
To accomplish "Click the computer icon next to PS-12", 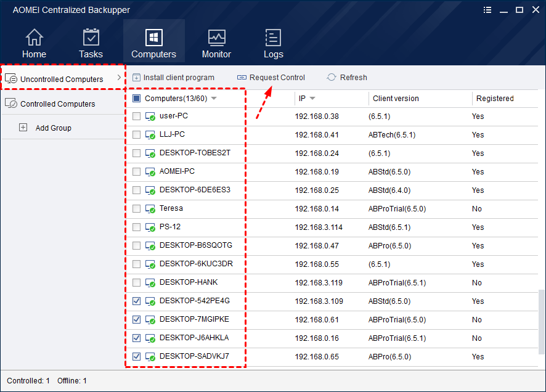I will click(x=150, y=227).
